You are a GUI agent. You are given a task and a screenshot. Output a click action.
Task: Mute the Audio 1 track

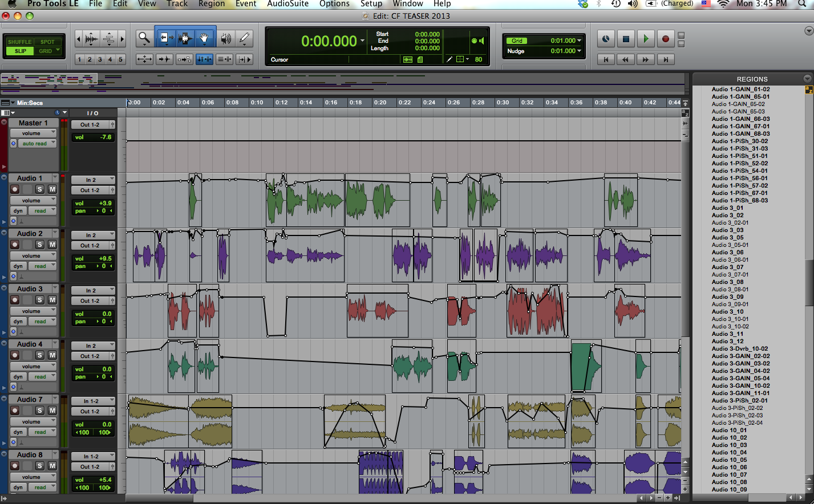52,189
